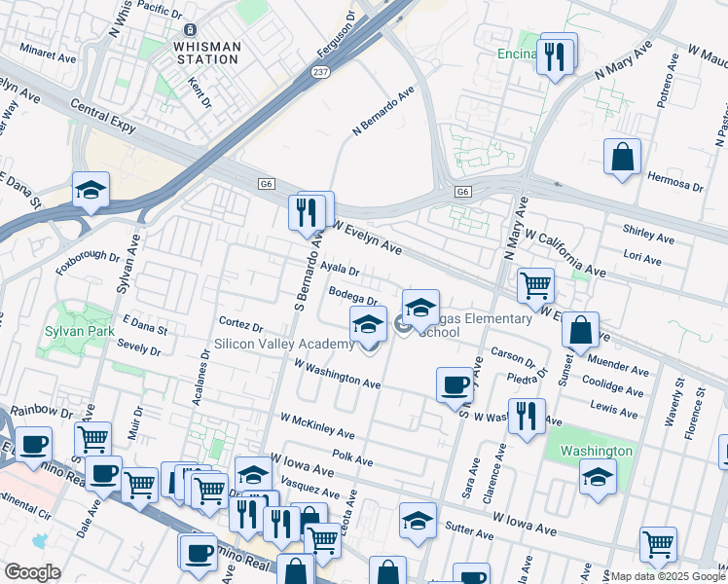The width and height of the screenshot is (728, 584).
Task: Open coffee cup marker left of El Camino Real label at bottom
Action: [x=199, y=554]
